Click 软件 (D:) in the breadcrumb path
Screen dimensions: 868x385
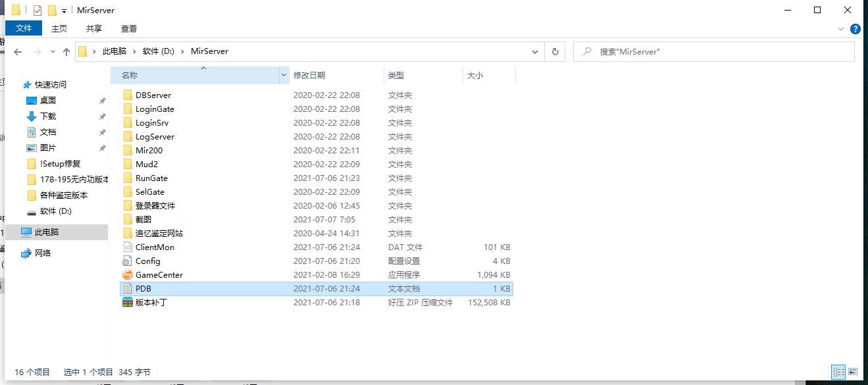[x=159, y=51]
